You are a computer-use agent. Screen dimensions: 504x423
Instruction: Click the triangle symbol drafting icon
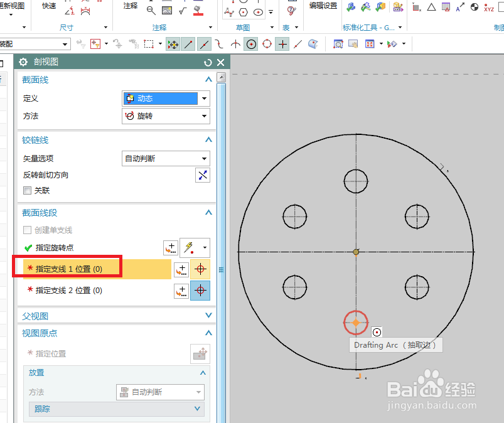tap(431, 7)
